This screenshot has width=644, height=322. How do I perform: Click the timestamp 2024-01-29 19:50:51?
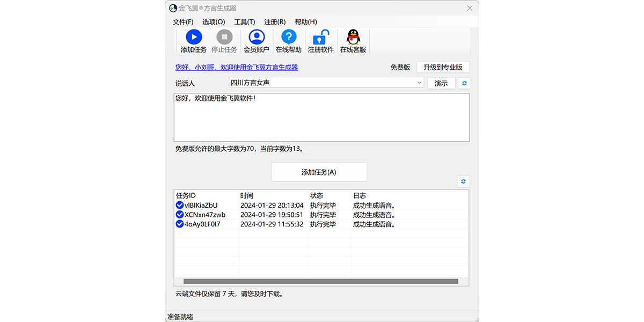tap(272, 215)
